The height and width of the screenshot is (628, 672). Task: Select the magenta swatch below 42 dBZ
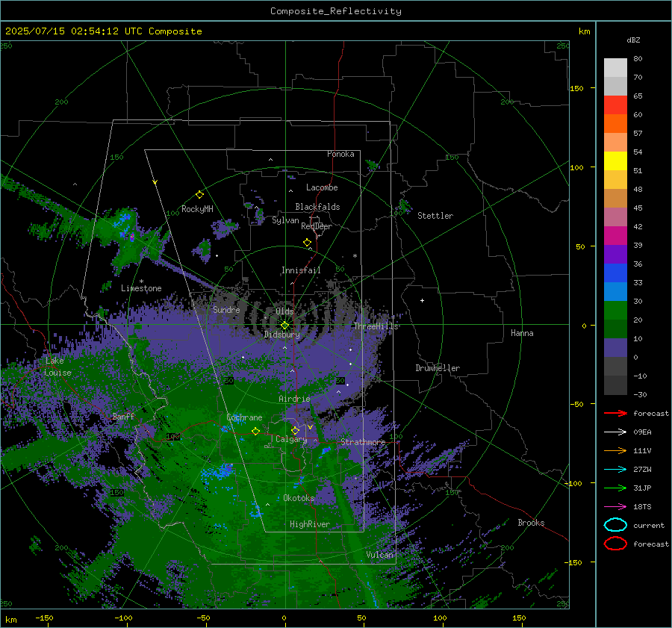pos(615,236)
